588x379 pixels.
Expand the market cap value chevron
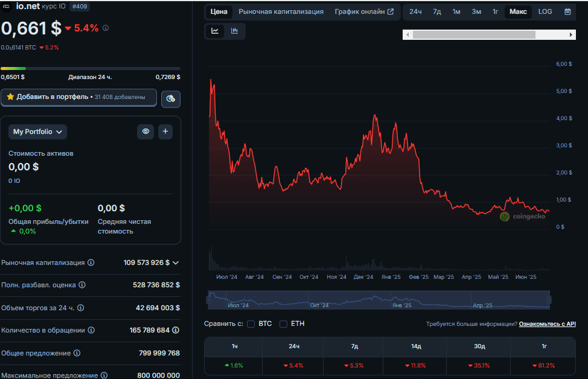click(x=176, y=263)
